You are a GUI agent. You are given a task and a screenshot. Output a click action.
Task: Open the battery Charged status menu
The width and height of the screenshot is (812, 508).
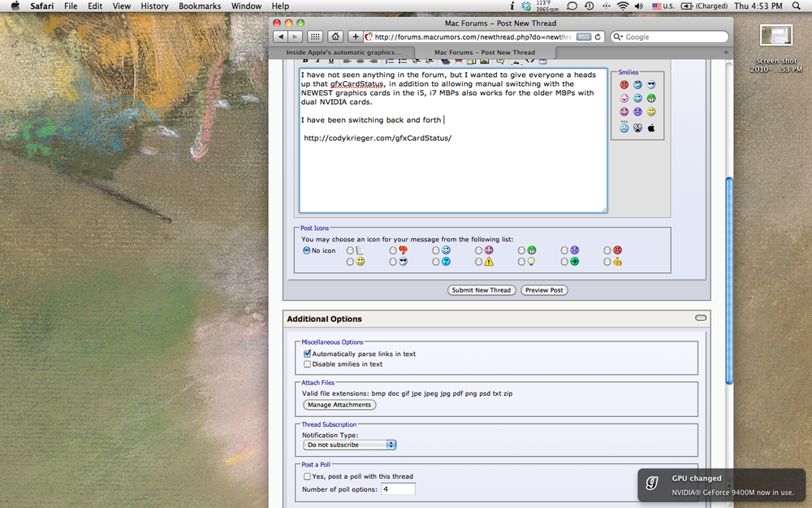[x=704, y=7]
